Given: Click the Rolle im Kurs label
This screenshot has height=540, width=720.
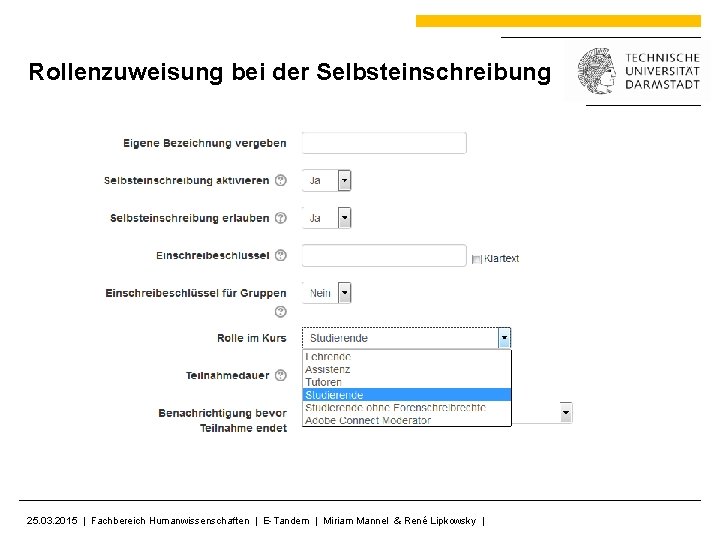Looking at the screenshot, I should click(x=252, y=338).
